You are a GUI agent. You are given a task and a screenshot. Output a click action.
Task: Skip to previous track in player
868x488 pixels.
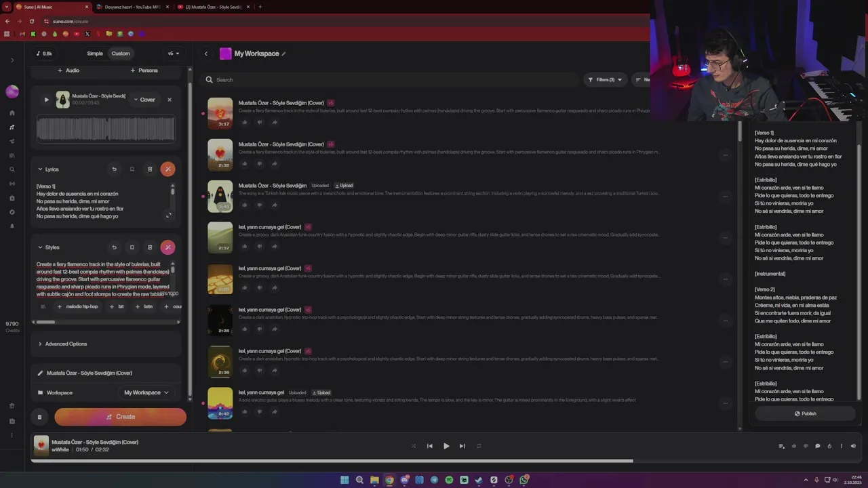[430, 446]
